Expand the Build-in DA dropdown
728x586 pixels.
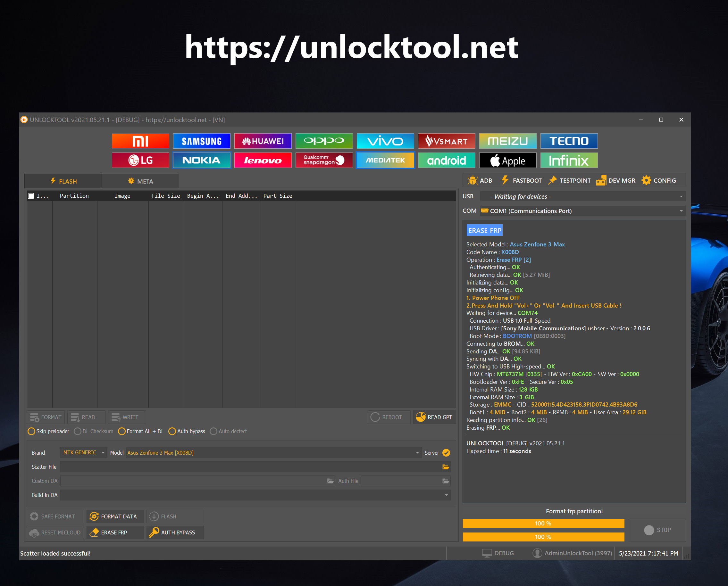pyautogui.click(x=255, y=495)
